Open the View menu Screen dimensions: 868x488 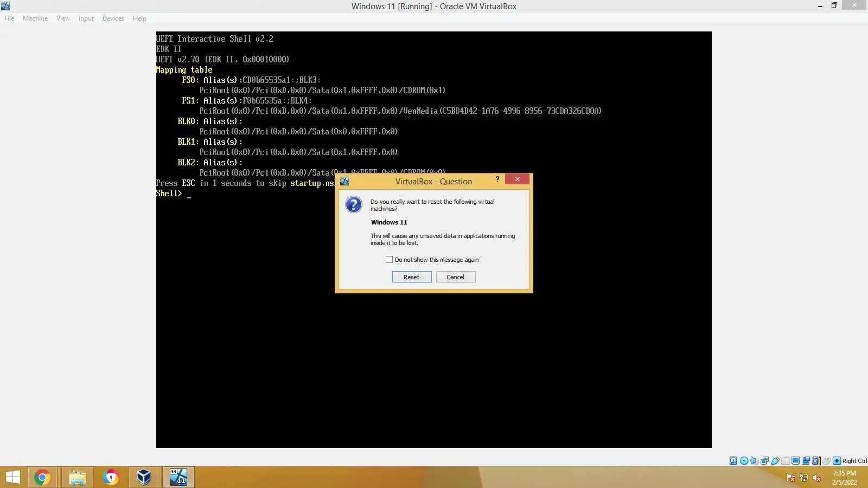pos(63,18)
